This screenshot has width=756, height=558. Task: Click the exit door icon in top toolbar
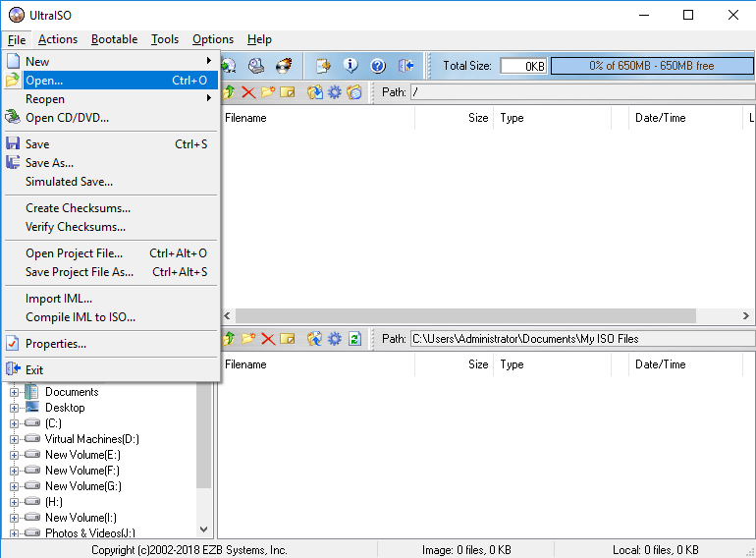tap(405, 66)
